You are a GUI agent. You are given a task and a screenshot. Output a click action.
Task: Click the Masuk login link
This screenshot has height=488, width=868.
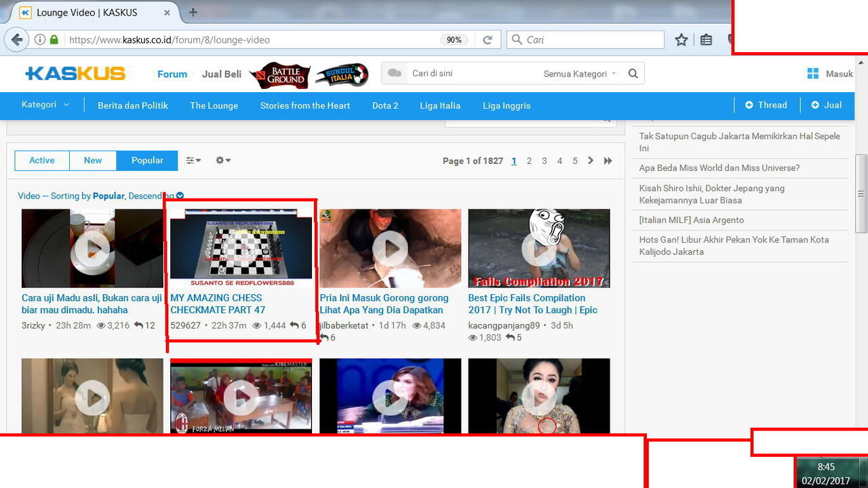(840, 74)
